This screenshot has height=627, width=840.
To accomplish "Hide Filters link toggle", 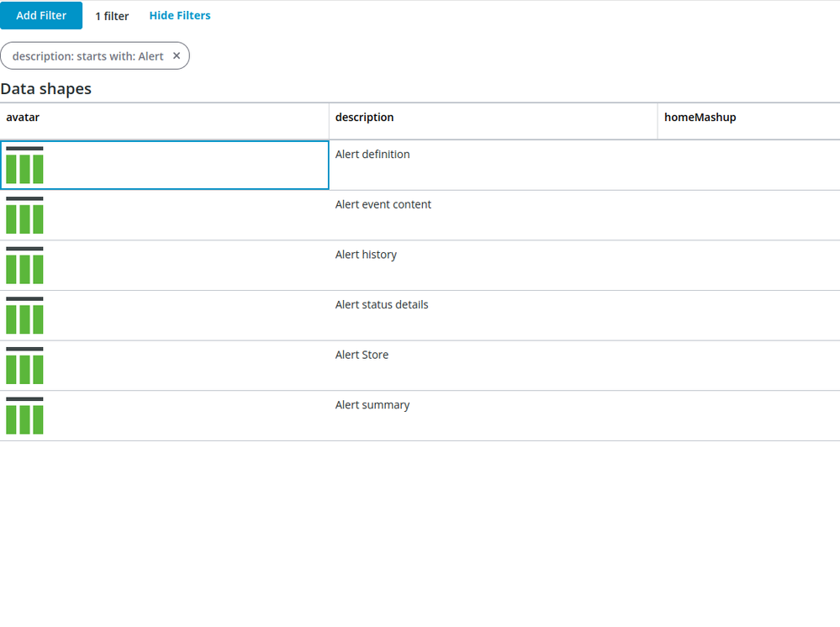I will 180,15.
